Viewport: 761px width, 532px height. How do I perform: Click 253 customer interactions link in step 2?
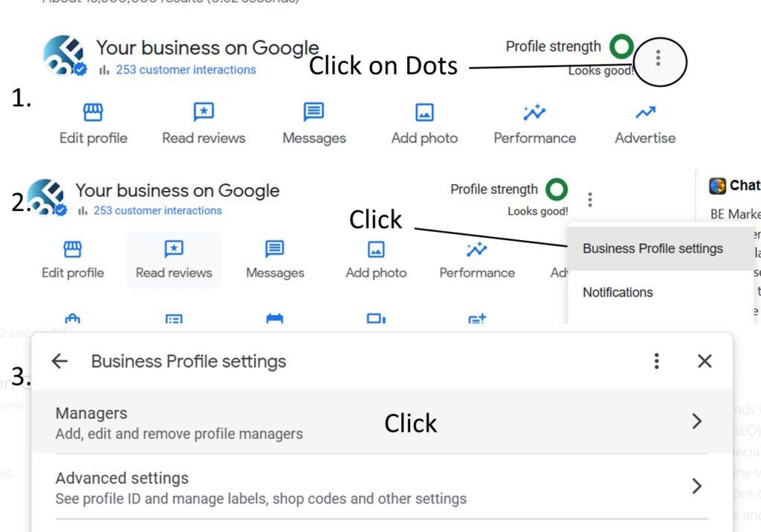click(x=157, y=211)
